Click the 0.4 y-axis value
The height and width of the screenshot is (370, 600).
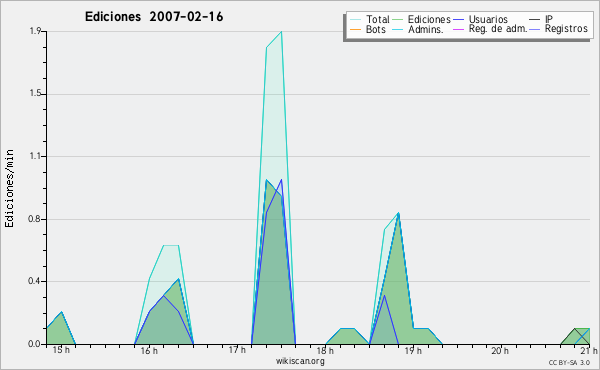click(35, 281)
